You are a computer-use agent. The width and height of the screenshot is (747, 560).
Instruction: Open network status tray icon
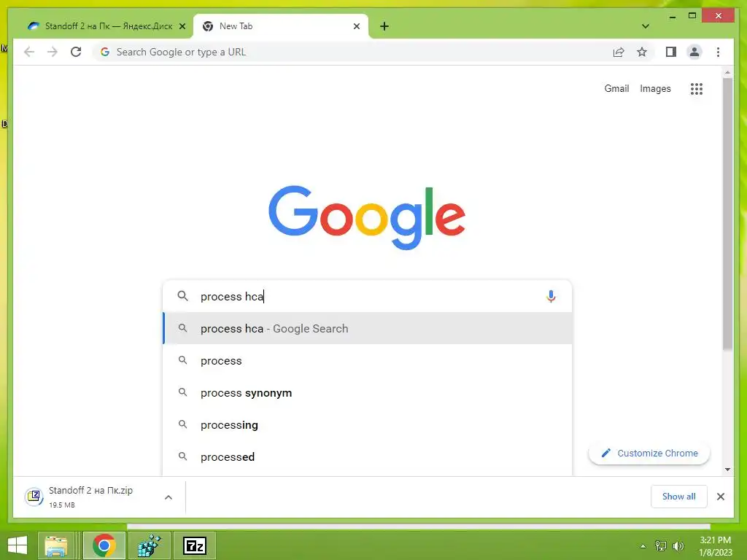660,546
